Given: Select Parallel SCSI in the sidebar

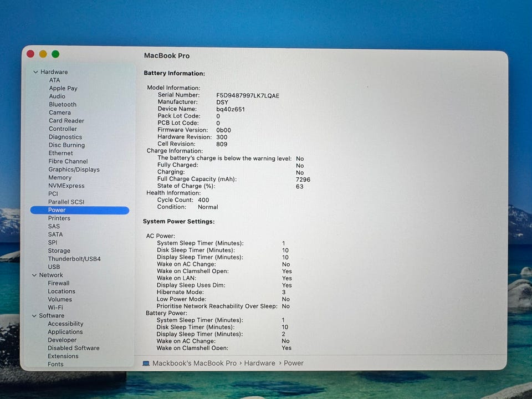Looking at the screenshot, I should [x=66, y=202].
